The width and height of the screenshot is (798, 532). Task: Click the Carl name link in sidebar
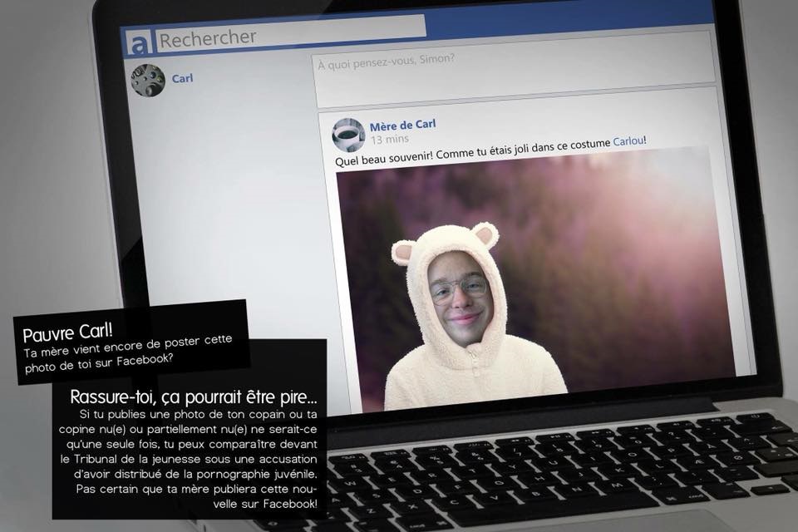182,79
